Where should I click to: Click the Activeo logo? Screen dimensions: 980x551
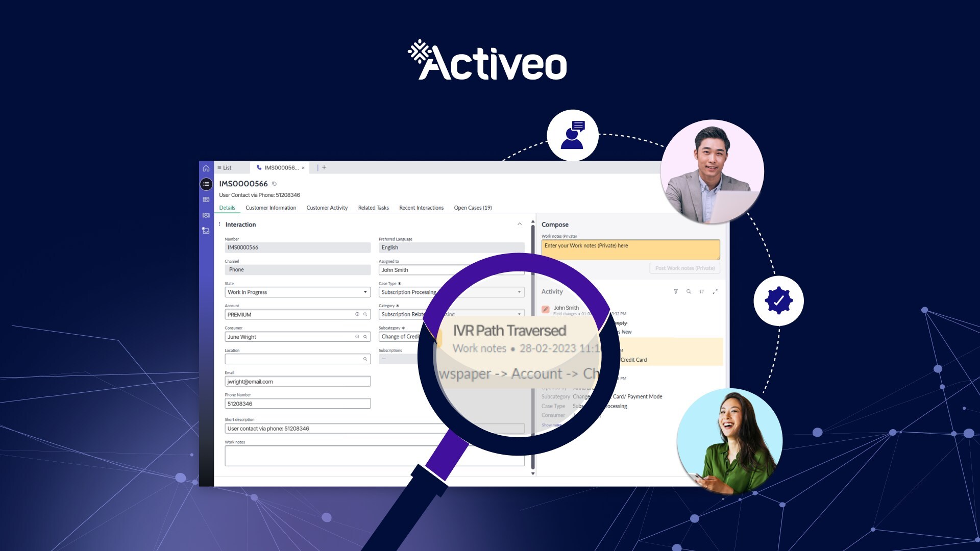(x=487, y=60)
